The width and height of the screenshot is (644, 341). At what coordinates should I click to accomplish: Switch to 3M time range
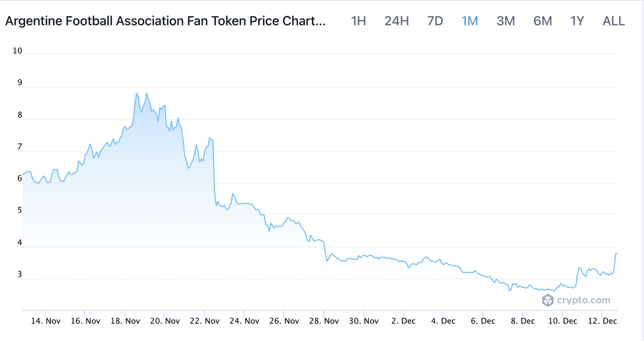[506, 21]
